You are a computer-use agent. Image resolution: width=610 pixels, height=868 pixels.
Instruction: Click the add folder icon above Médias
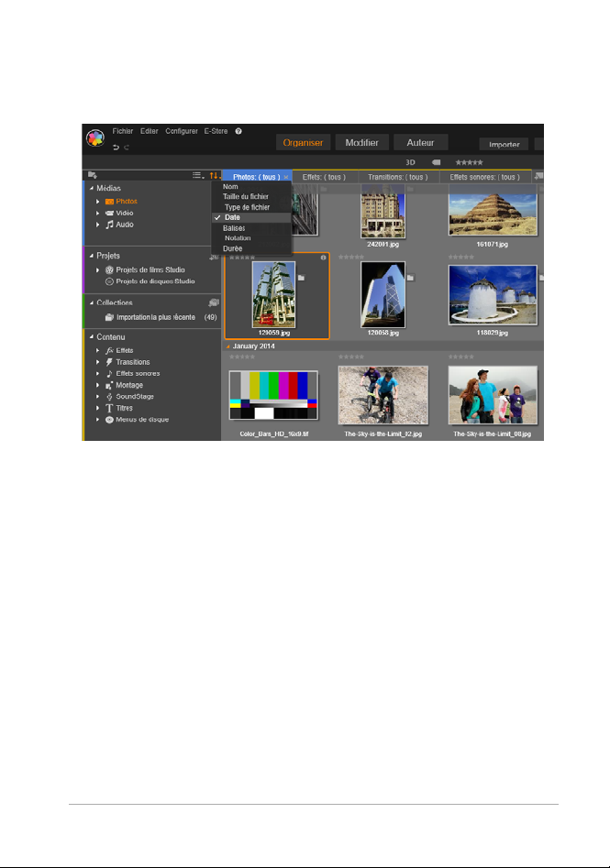click(x=92, y=175)
